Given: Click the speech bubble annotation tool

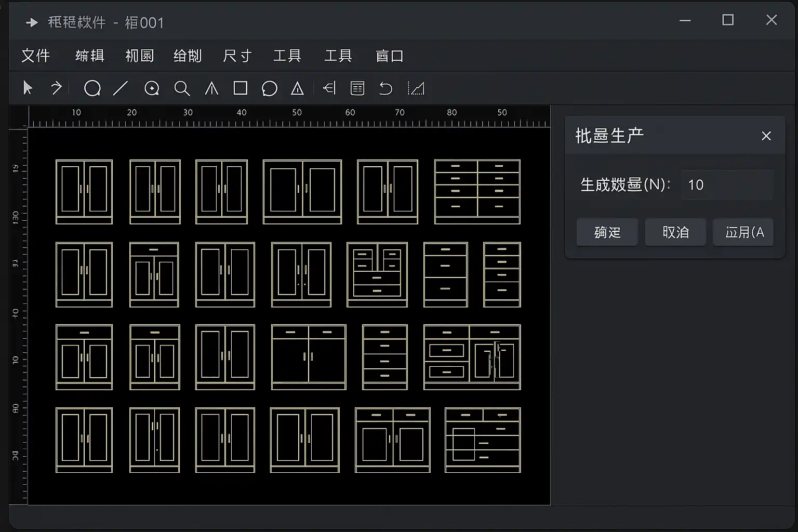Looking at the screenshot, I should click(x=269, y=88).
